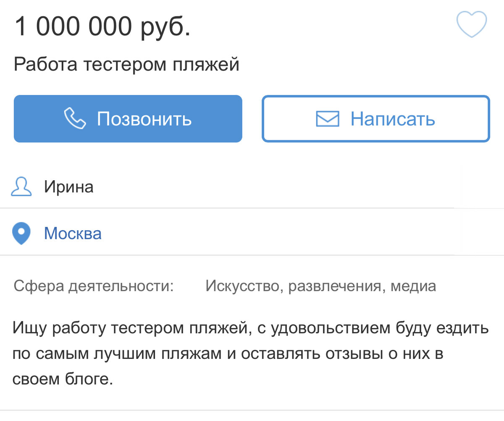Click the price 1 000 000 руб.

[x=102, y=26]
